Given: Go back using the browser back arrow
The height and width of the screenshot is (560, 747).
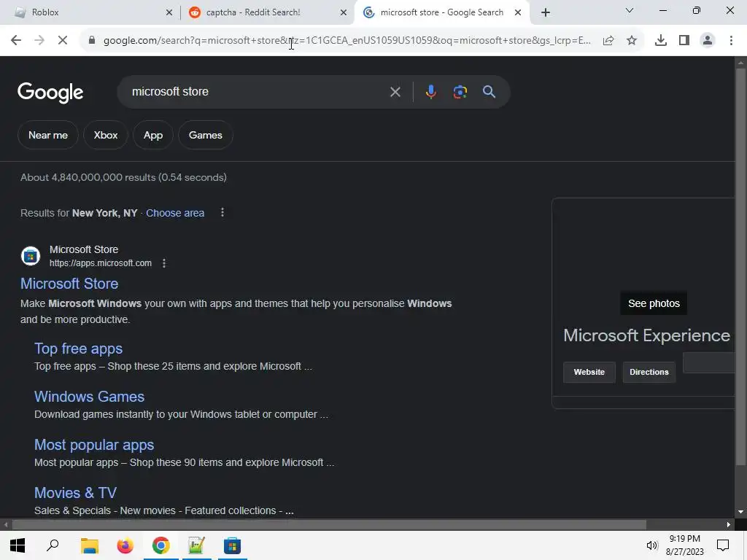Looking at the screenshot, I should 16,41.
